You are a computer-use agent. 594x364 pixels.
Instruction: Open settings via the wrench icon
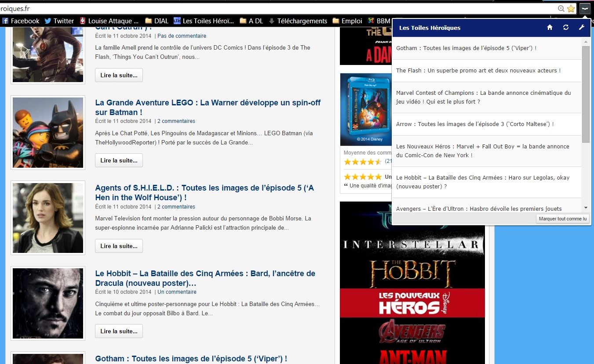[x=581, y=28]
